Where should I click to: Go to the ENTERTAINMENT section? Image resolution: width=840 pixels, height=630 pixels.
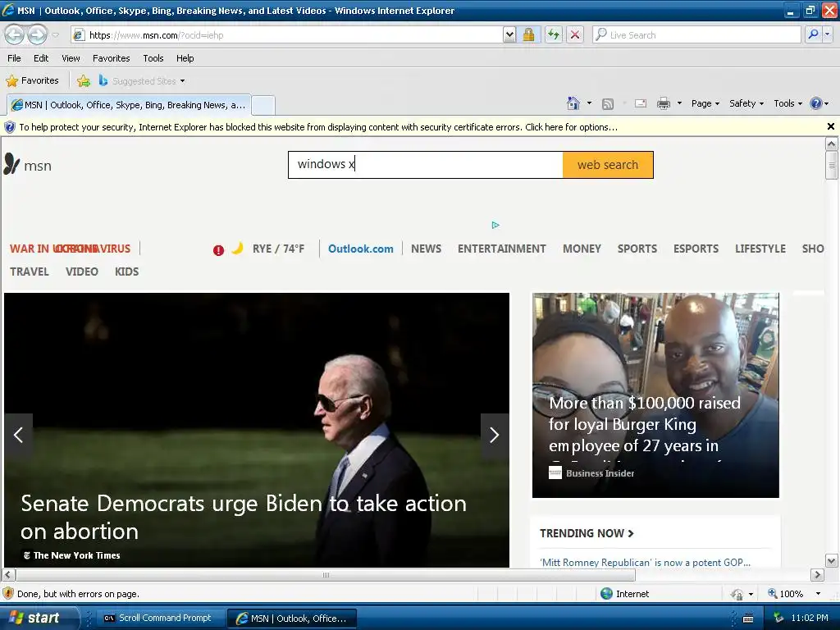tap(501, 249)
